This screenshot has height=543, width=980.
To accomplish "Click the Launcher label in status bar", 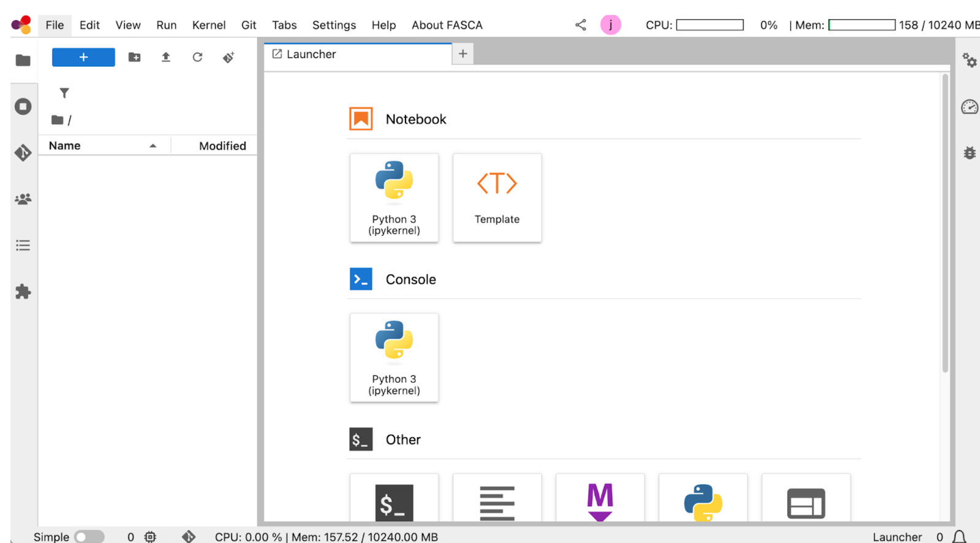I will tap(897, 537).
